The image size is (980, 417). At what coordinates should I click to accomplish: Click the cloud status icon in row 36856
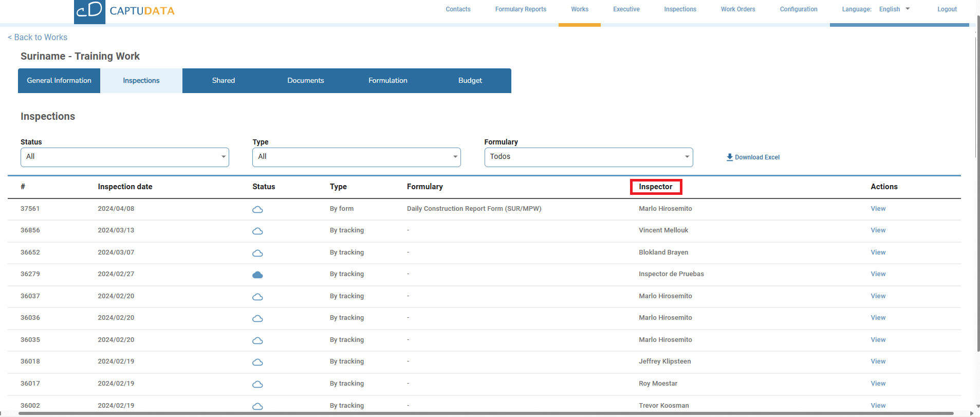pos(257,231)
